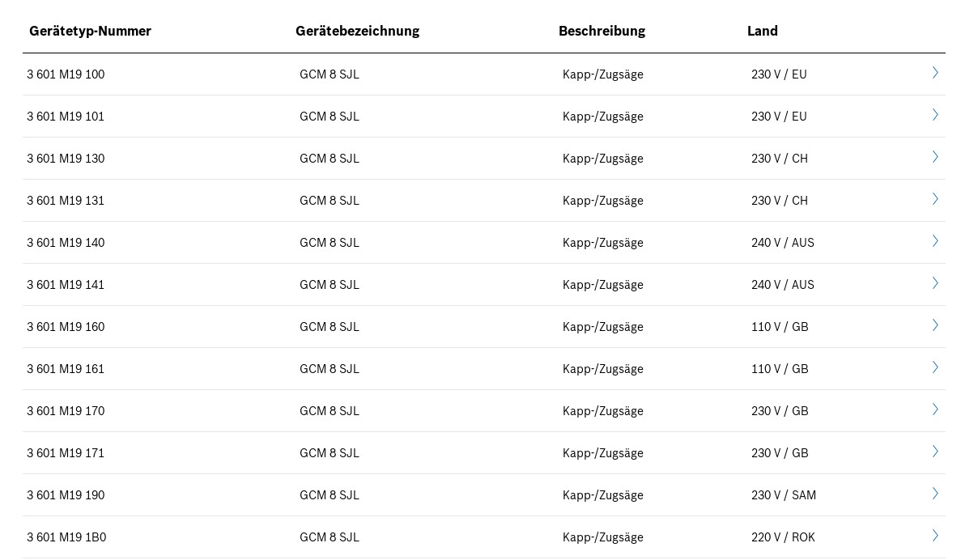Click chevron beside 3 601 M19 130
Viewport: 978px width, 560px height.
[935, 157]
